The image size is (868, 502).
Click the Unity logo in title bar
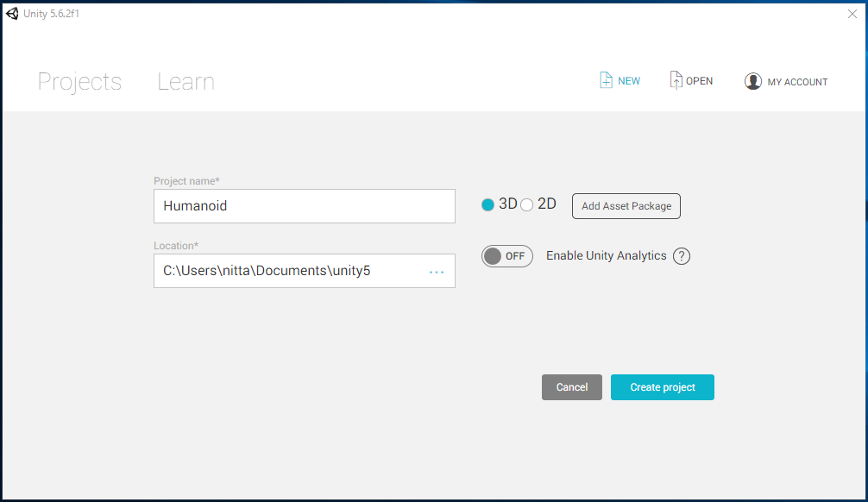click(x=12, y=14)
